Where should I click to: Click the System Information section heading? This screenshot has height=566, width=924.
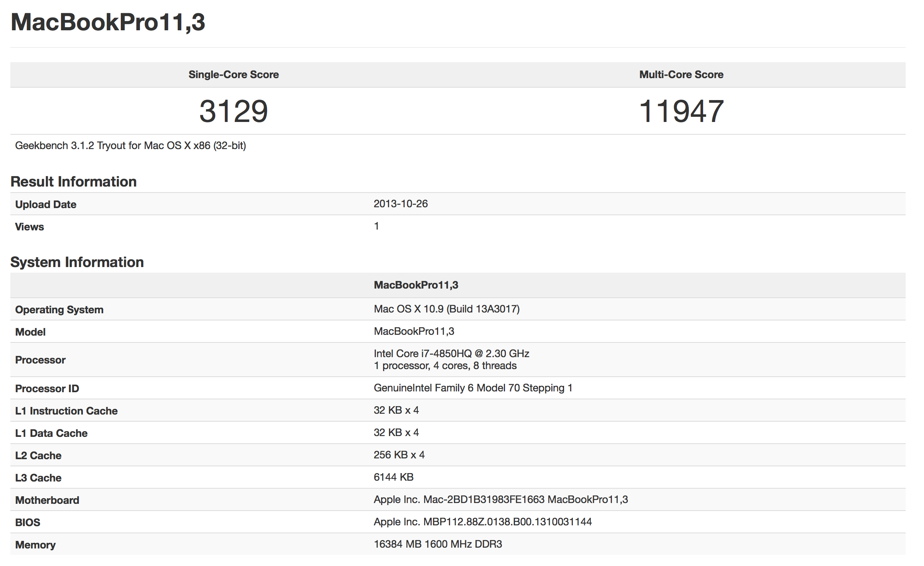tap(77, 262)
